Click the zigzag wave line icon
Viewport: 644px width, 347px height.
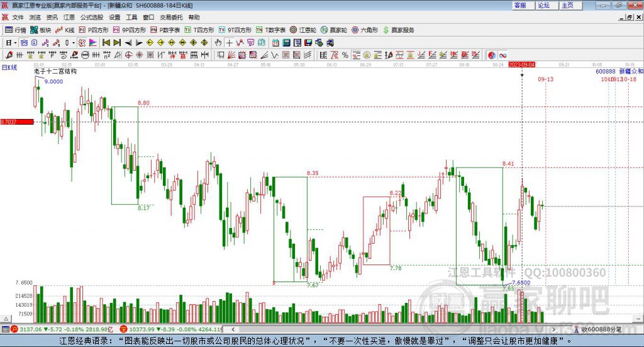pos(275,55)
